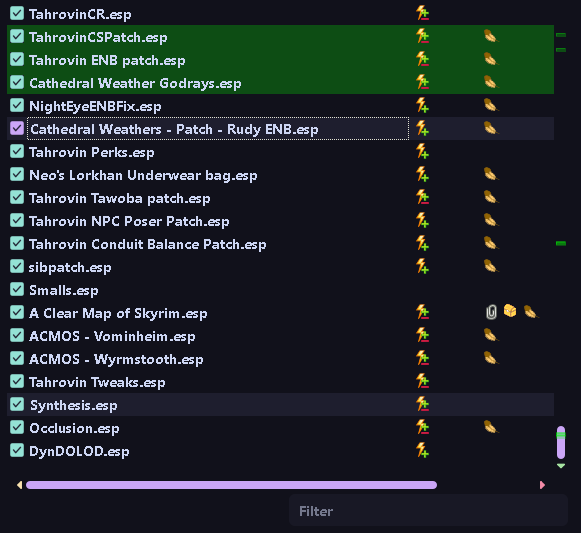Select Neo's Lorkhan Underwear bag.esp entry
The height and width of the screenshot is (533, 581).
pos(280,175)
